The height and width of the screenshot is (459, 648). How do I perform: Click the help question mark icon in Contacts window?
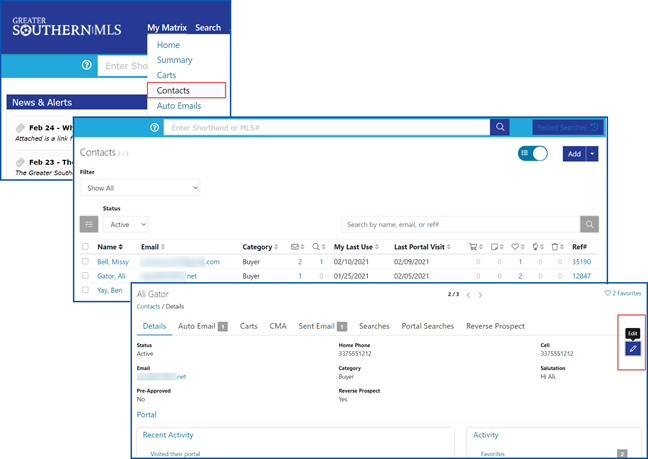[x=155, y=128]
